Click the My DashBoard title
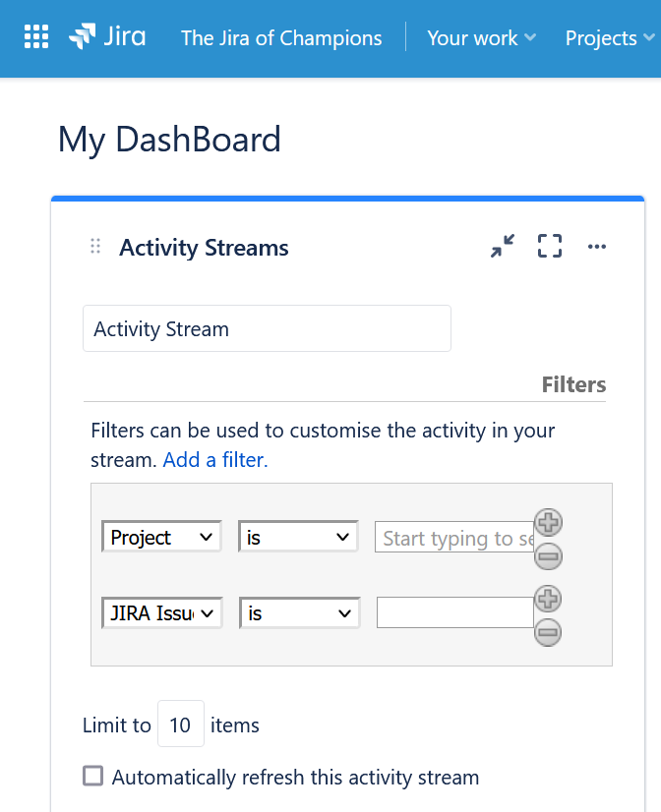This screenshot has width=661, height=812. point(169,140)
